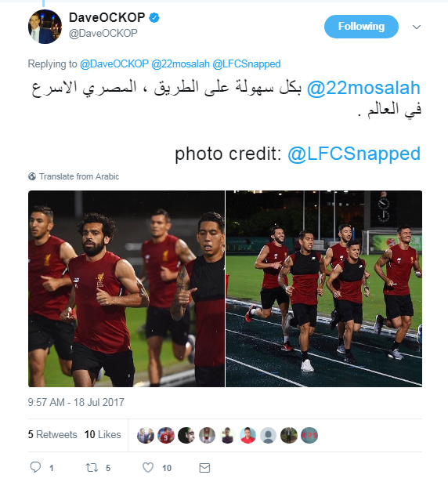The image size is (448, 493).
Task: View the 5 Retweets list
Action: [52, 434]
